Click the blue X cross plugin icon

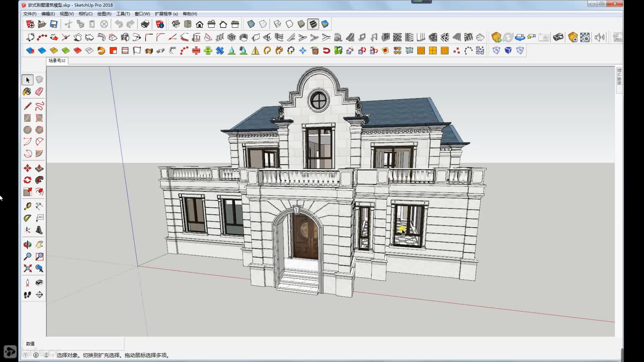tap(220, 51)
